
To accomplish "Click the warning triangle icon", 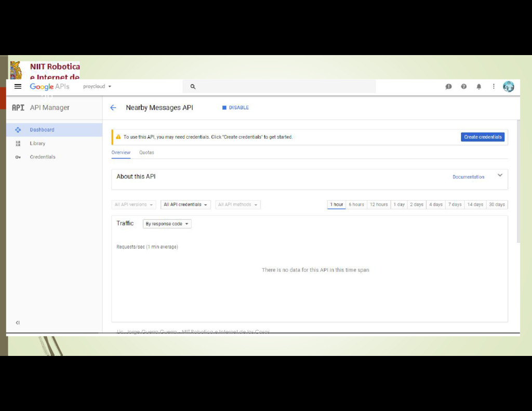I will [118, 137].
